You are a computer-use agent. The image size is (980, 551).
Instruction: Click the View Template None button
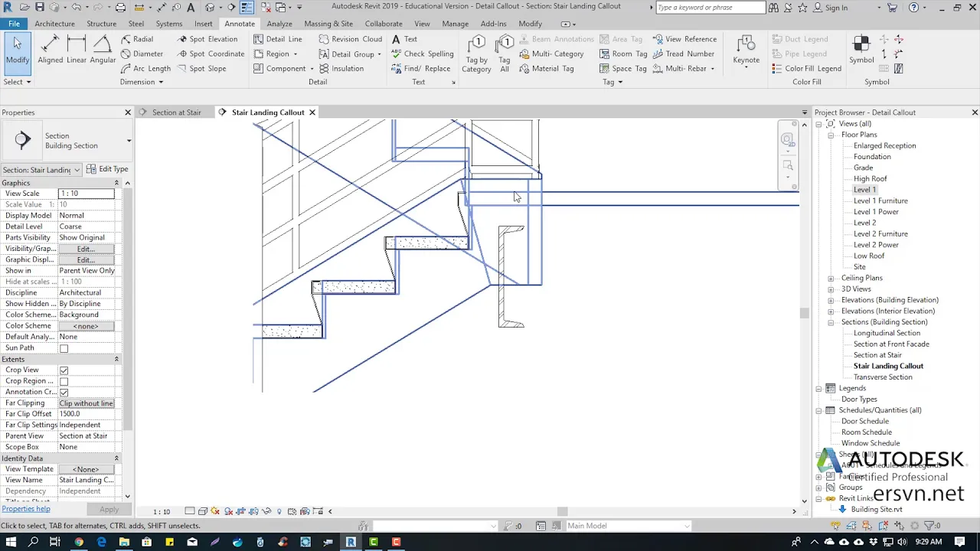pos(86,469)
